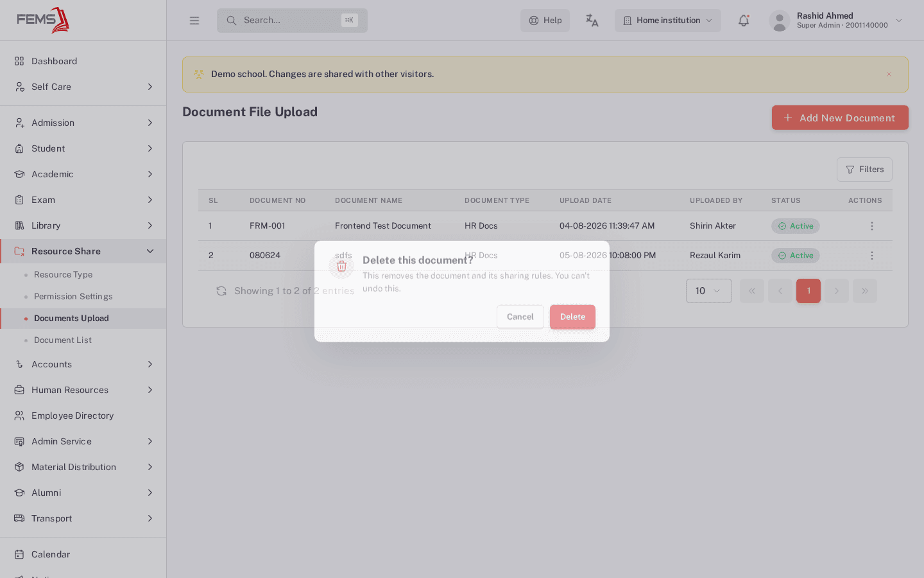Open the Home institution dropdown
924x578 pixels.
(x=668, y=21)
